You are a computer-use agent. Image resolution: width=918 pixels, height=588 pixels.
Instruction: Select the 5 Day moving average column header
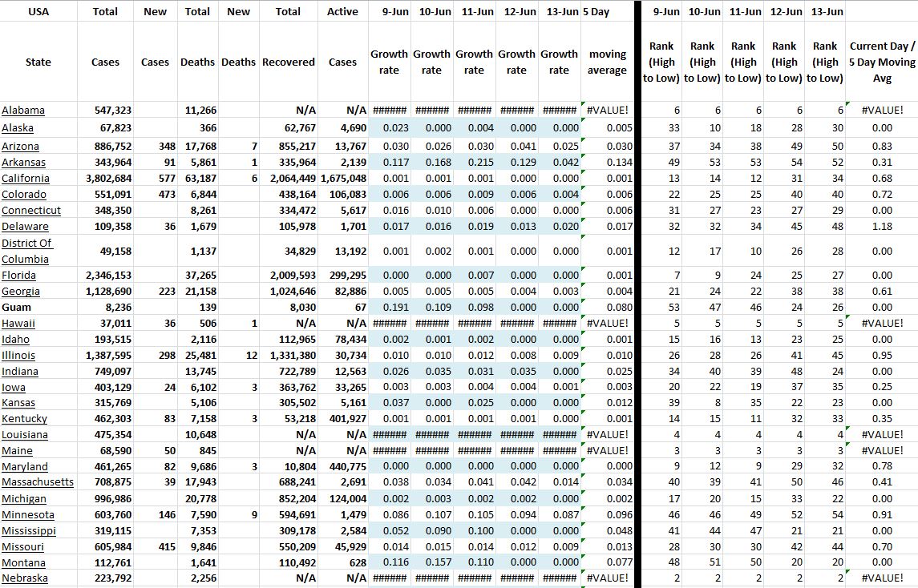[x=607, y=62]
